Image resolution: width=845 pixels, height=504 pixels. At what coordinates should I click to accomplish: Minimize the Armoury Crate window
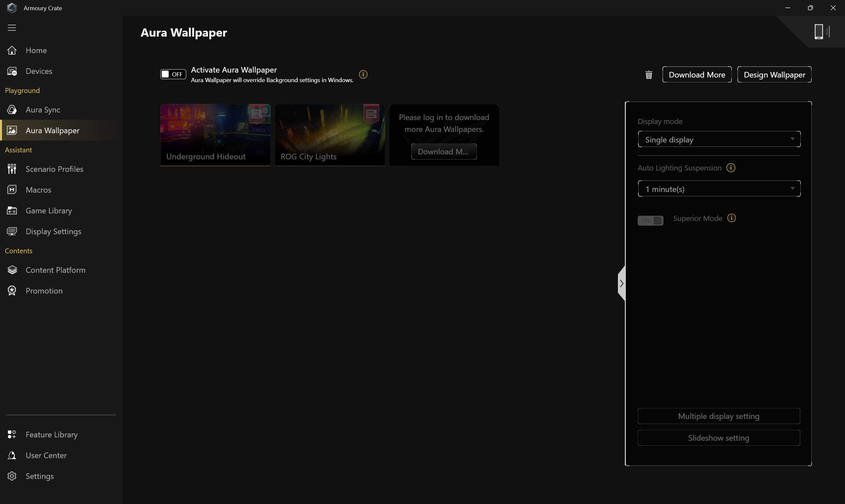[x=788, y=8]
